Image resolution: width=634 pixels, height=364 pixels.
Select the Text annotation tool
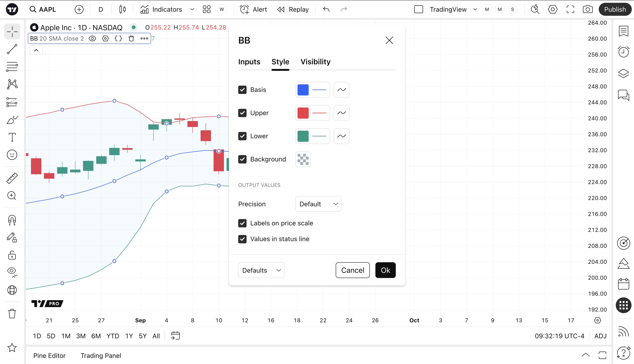tap(12, 137)
